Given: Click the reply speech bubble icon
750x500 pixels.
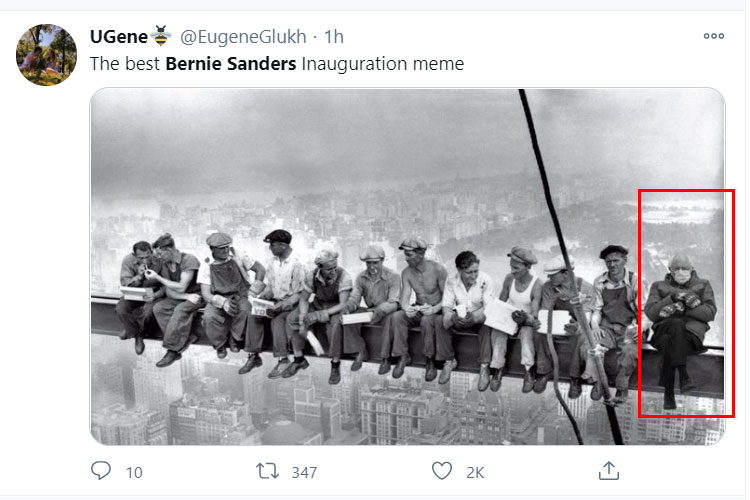Looking at the screenshot, I should (101, 471).
